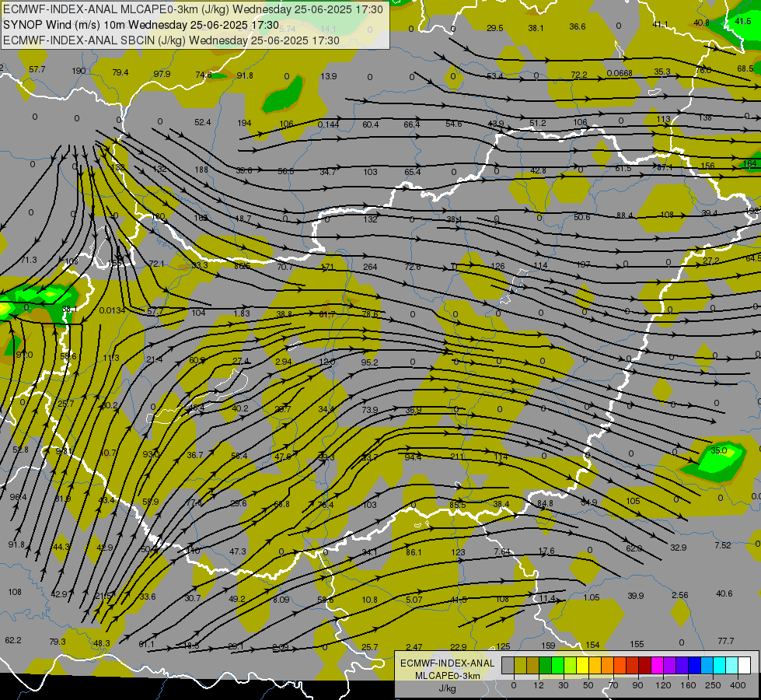Image resolution: width=761 pixels, height=700 pixels.
Task: Click the legend tick label '160'
Action: tap(688, 685)
